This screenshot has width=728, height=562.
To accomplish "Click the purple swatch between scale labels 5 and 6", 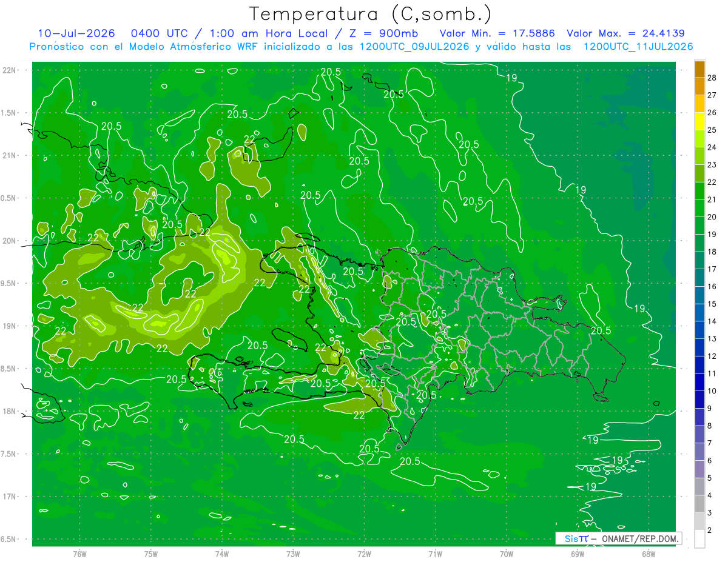I will [699, 469].
